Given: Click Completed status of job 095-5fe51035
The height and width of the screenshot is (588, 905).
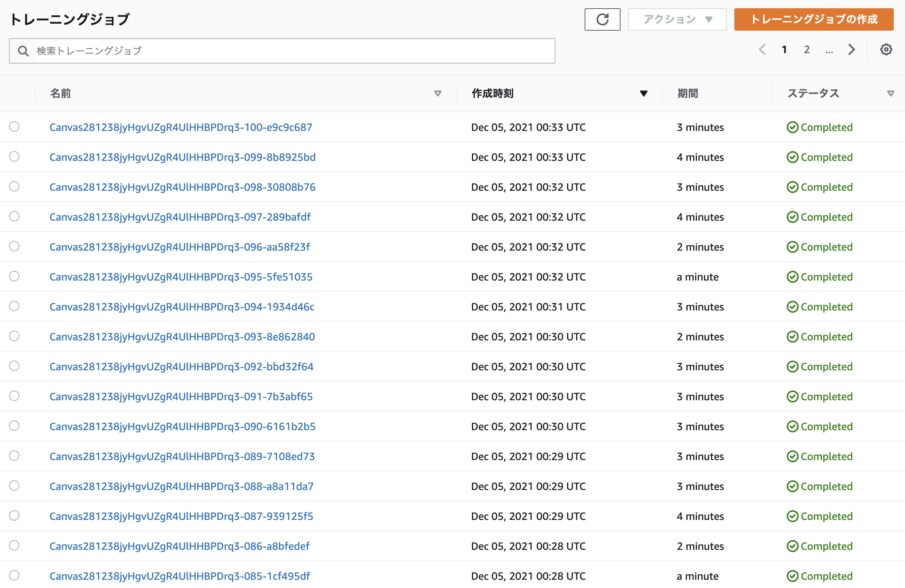Looking at the screenshot, I should [x=819, y=277].
